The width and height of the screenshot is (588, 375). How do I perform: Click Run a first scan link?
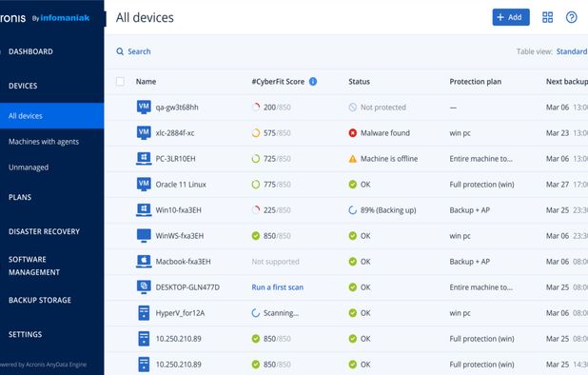[278, 287]
